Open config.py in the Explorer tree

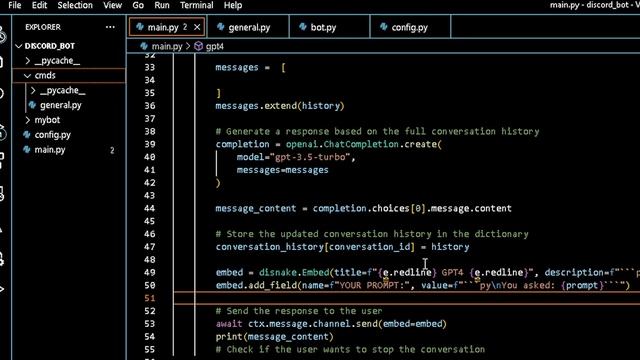[x=52, y=135]
